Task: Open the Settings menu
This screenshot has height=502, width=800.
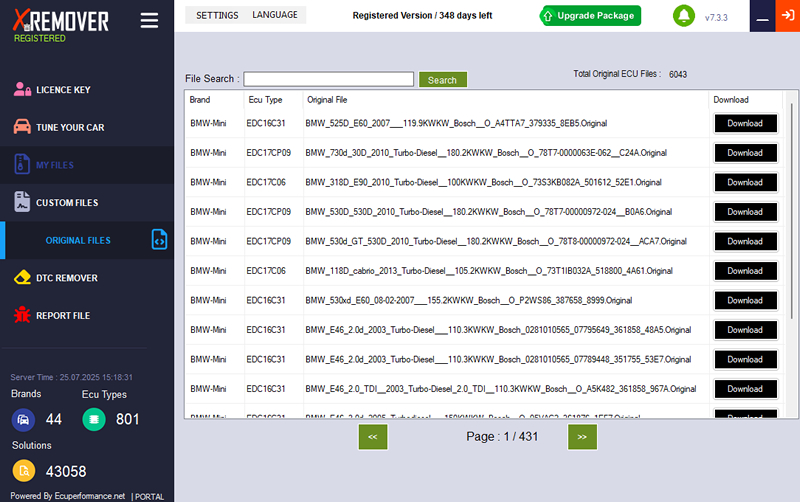Action: click(x=217, y=15)
